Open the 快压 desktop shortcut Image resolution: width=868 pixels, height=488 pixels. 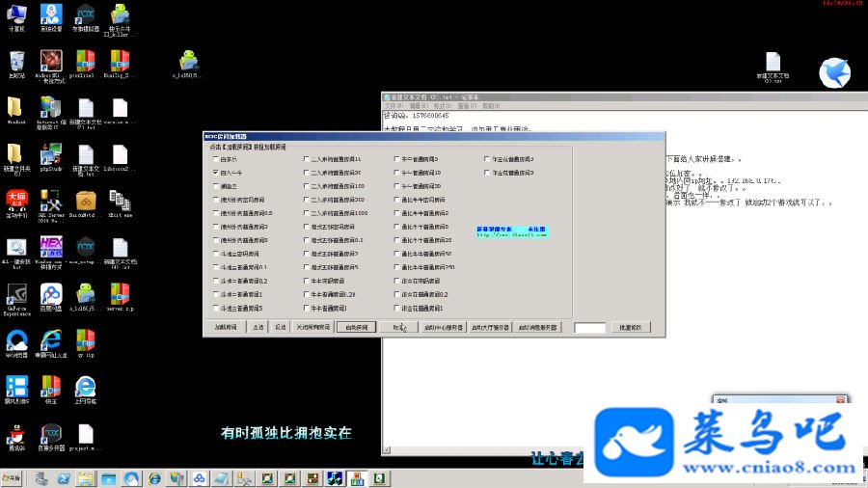(x=51, y=391)
